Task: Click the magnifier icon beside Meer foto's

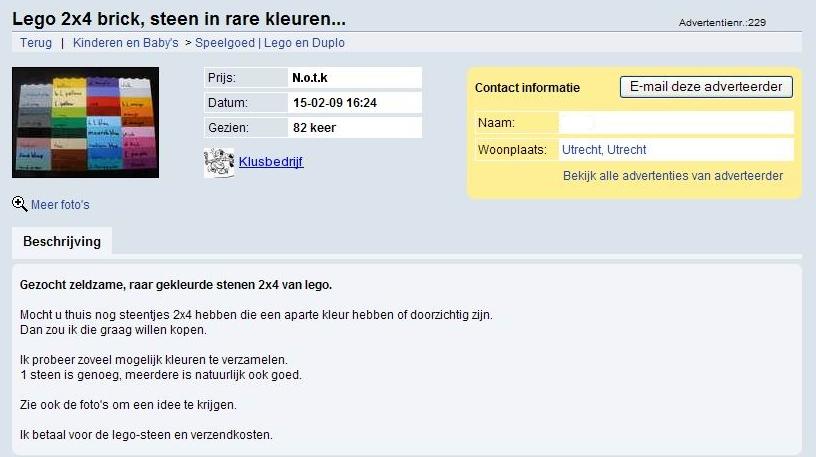Action: (x=20, y=204)
